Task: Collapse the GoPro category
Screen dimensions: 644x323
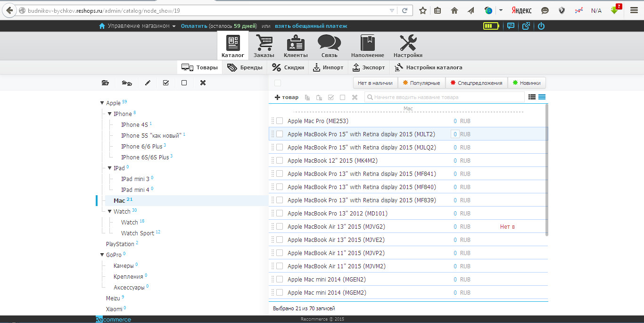Action: pyautogui.click(x=102, y=255)
